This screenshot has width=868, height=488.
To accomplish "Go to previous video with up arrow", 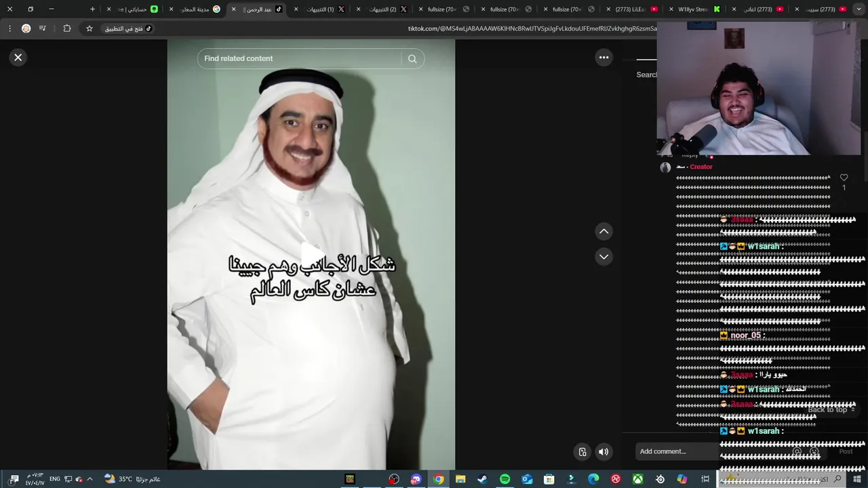I will click(604, 232).
